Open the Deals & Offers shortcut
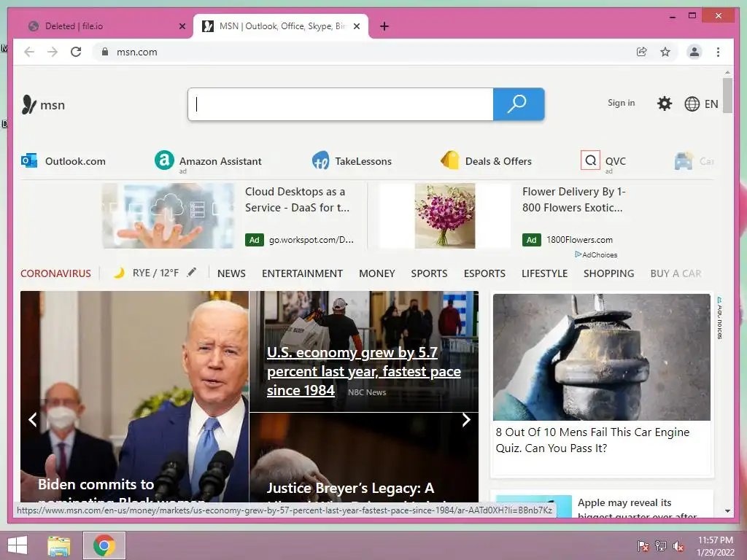 point(486,161)
